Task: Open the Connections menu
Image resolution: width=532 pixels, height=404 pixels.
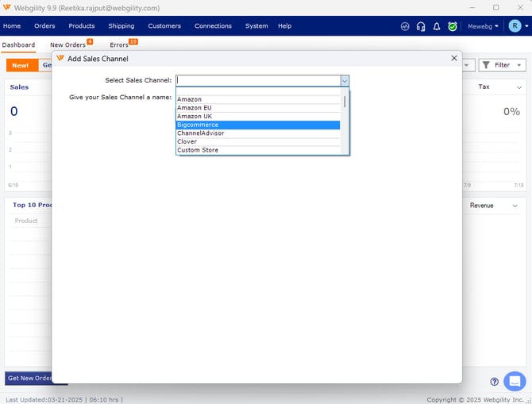Action: tap(213, 26)
